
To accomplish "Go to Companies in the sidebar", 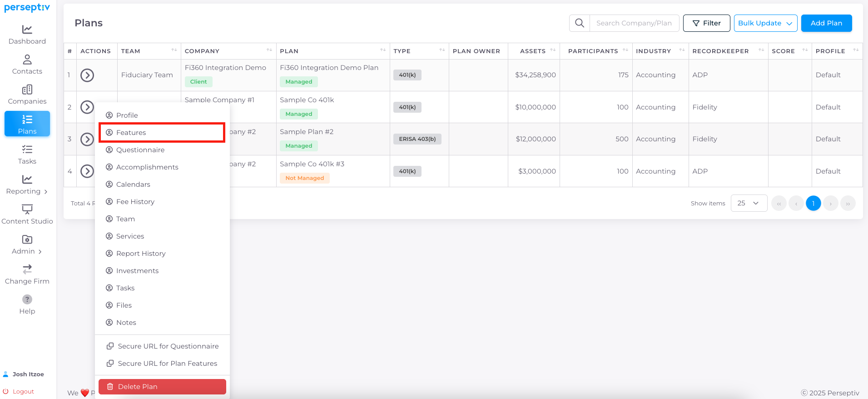I will pyautogui.click(x=27, y=95).
